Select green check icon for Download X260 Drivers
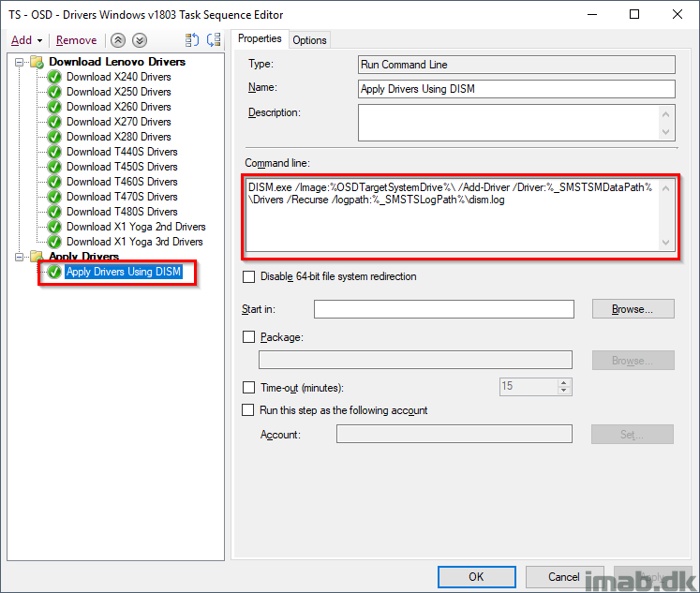The height and width of the screenshot is (593, 700). (54, 107)
